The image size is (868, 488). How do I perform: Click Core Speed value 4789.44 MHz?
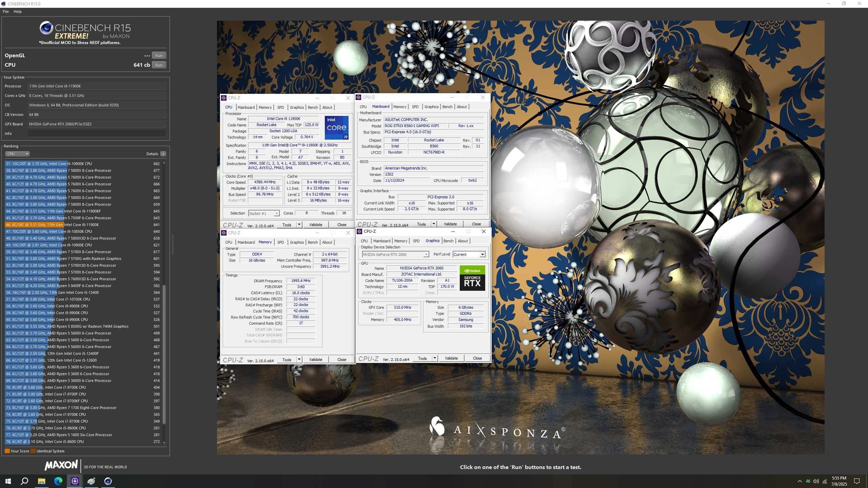[x=265, y=182]
